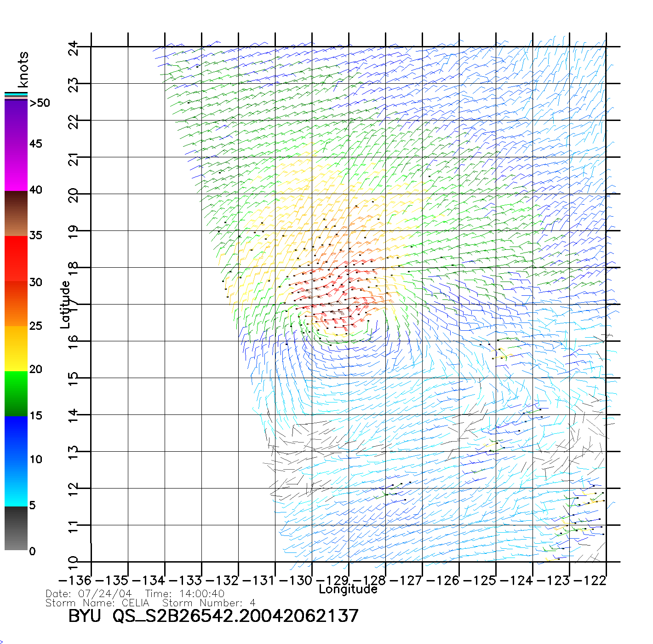Click the "Time: 14:00:40" text
653x644 pixels.
coord(185,594)
